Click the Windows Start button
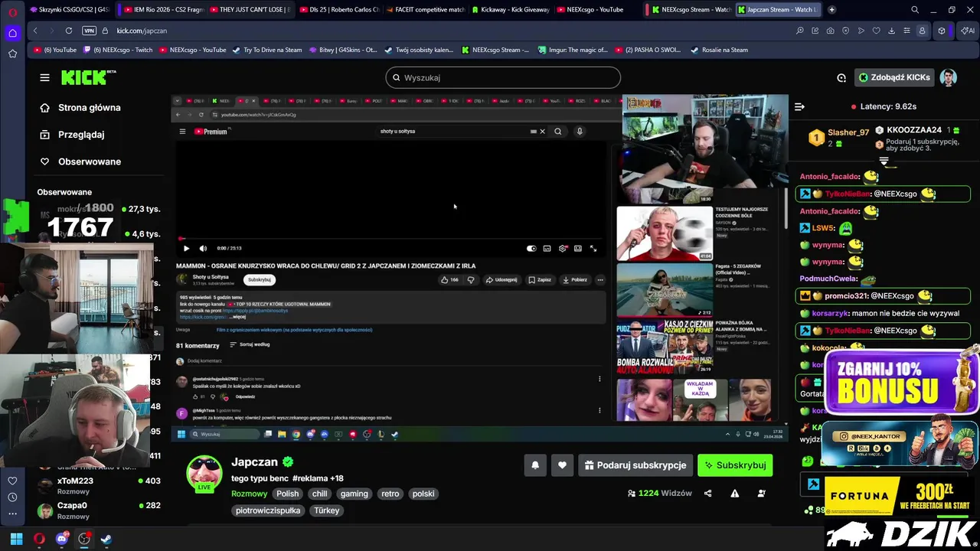Viewport: 980px width, 551px height. coord(16,539)
